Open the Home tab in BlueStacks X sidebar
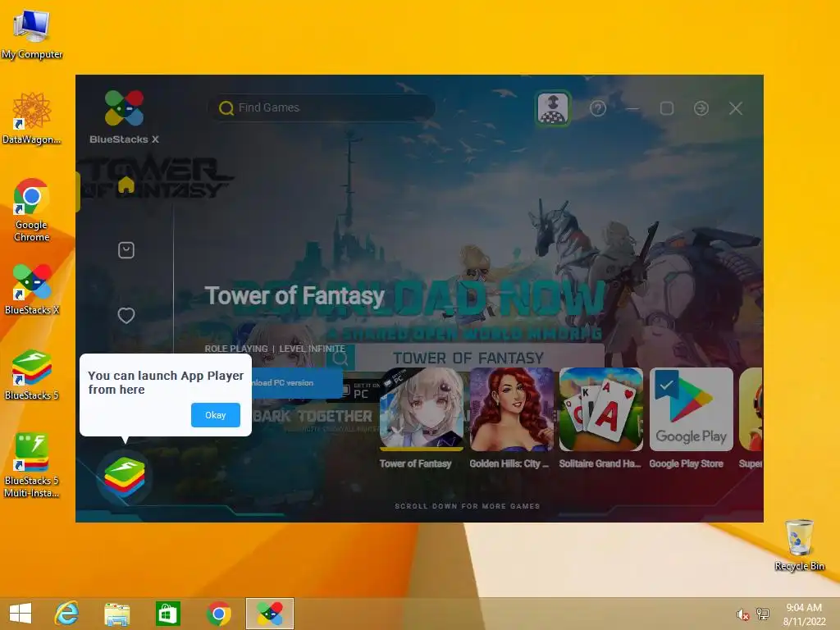The width and height of the screenshot is (840, 630). click(x=126, y=185)
